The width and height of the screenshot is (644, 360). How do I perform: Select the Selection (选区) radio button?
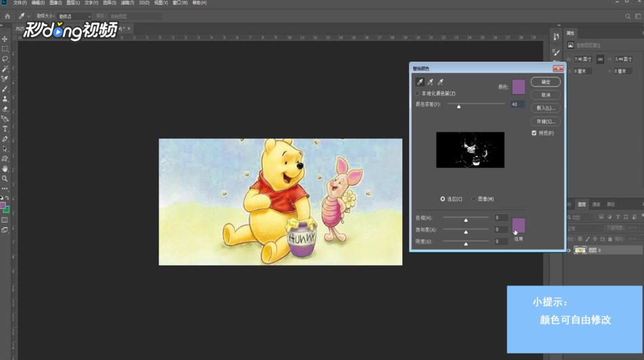[442, 199]
